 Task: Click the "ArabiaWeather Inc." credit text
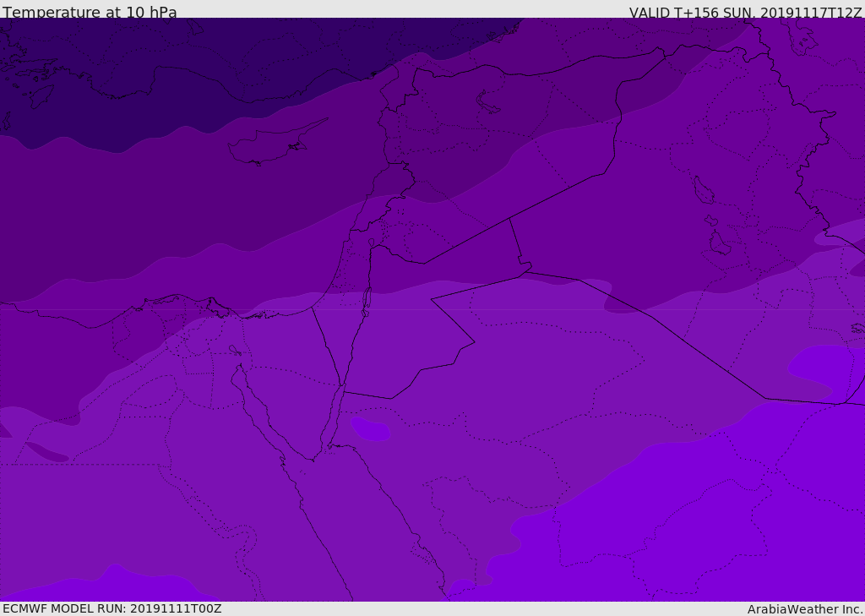tap(804, 609)
